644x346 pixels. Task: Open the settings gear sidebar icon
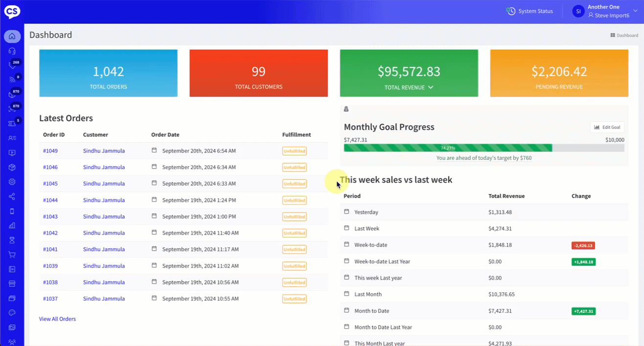[12, 182]
